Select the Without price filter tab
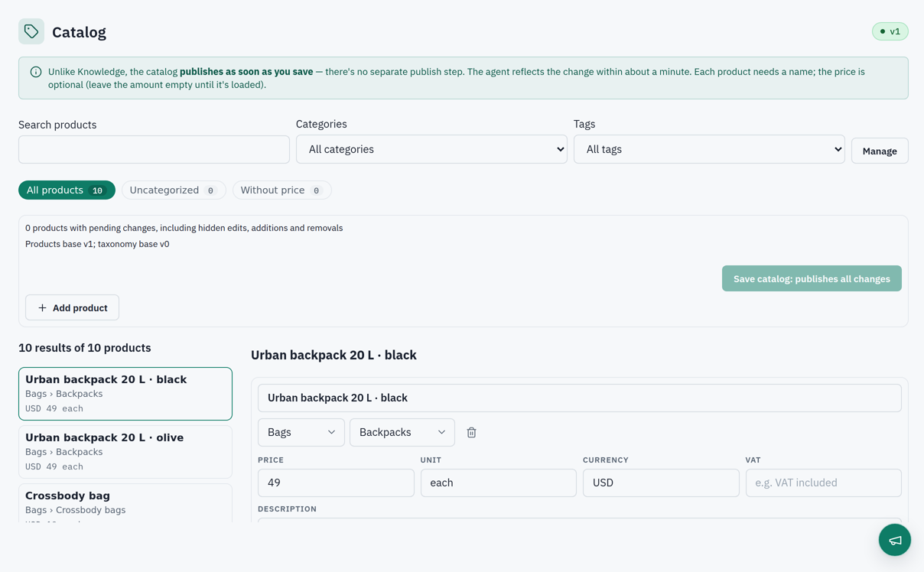The image size is (924, 572). (281, 190)
